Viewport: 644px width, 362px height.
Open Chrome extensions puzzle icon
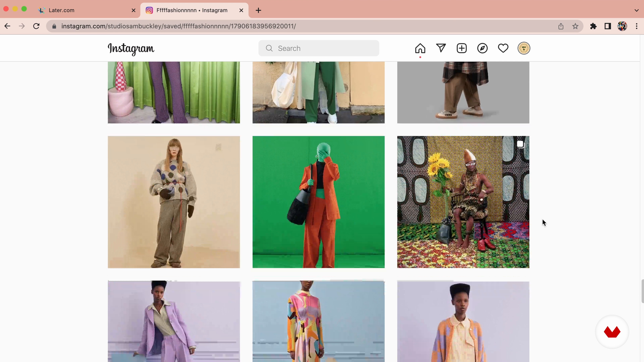593,26
